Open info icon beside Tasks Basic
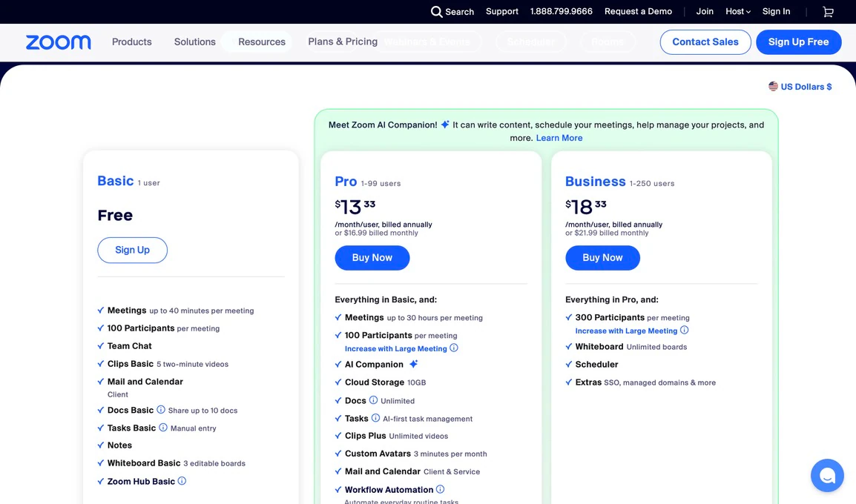Image resolution: width=856 pixels, height=504 pixels. click(x=163, y=428)
